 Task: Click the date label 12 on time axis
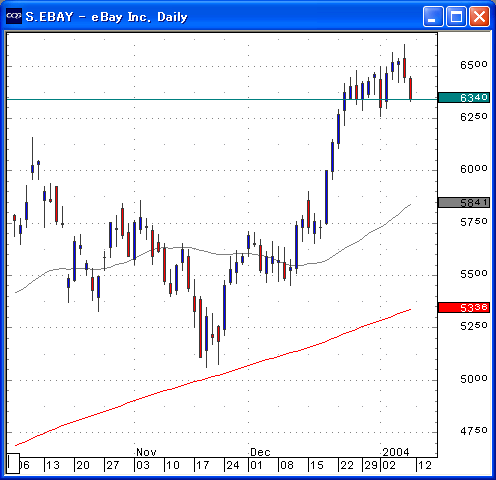coord(425,465)
